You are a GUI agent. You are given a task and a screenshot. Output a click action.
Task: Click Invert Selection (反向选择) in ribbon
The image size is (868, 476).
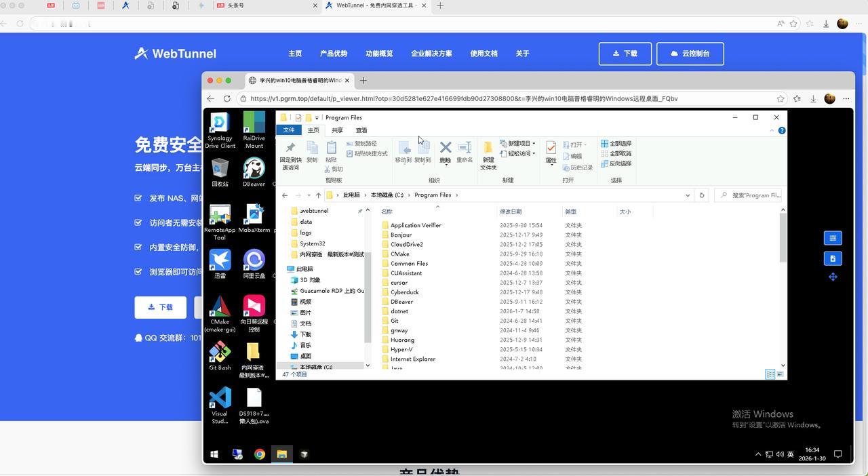[x=616, y=163]
